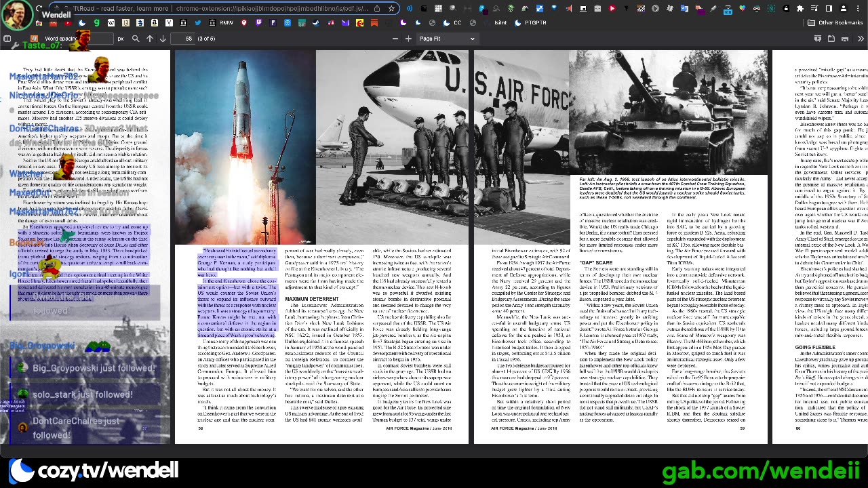
Task: Open the Steam bookmark
Action: pyautogui.click(x=316, y=23)
